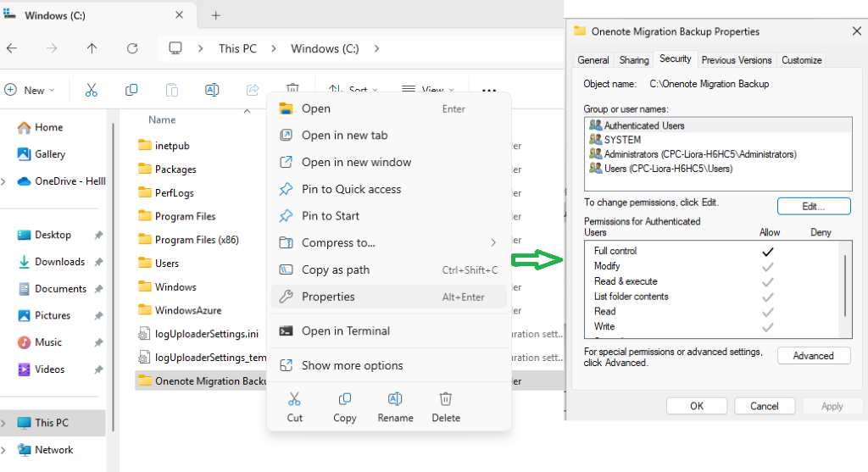
Task: Choose Pin to Start
Action: (388, 216)
